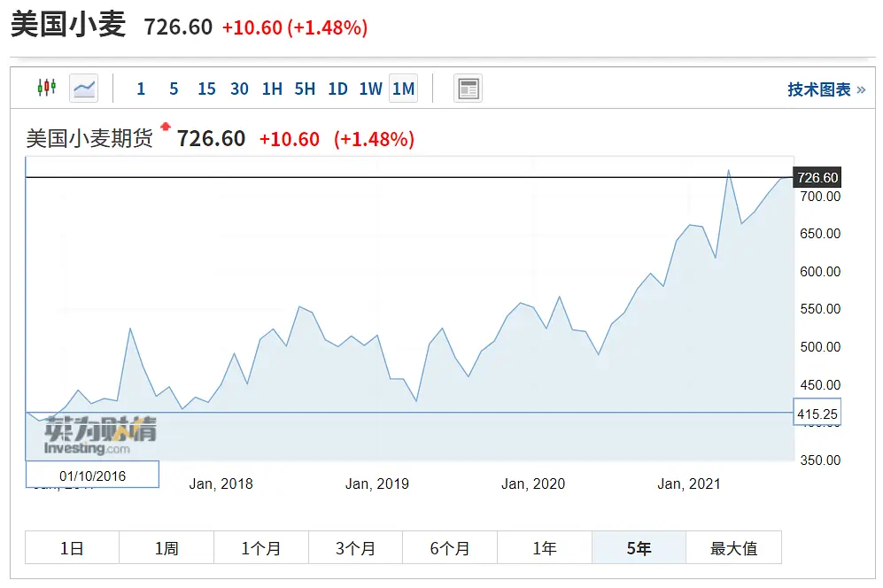Click the Investing.com watermark logo
The image size is (883, 588).
(x=100, y=437)
